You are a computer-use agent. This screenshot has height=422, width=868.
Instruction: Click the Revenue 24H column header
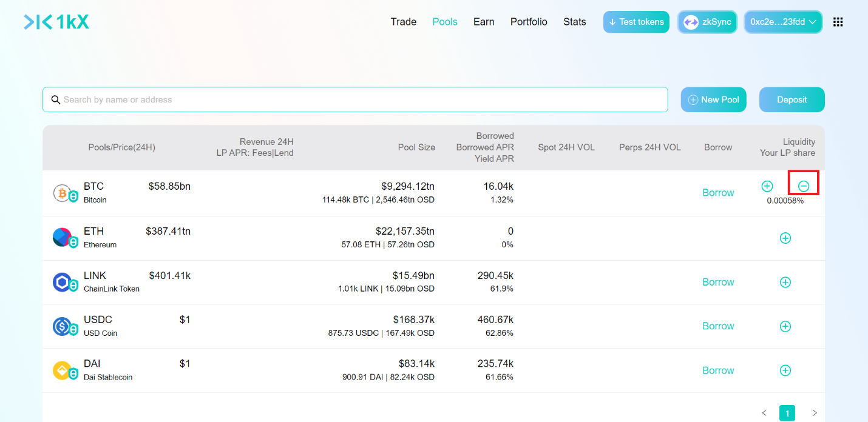point(266,142)
